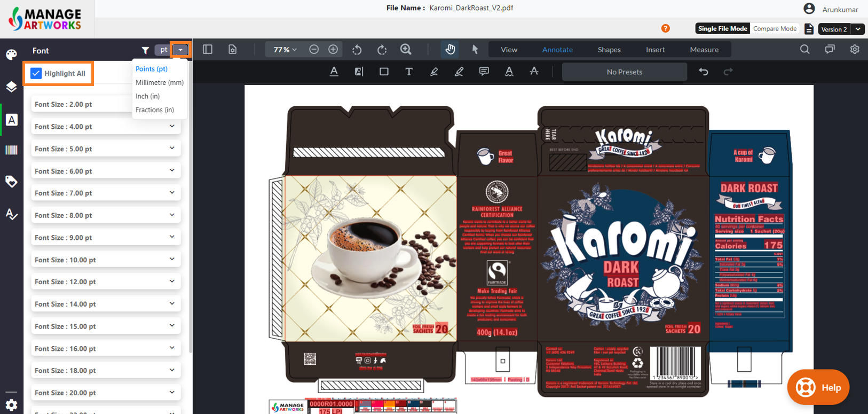Select the arrow pointer tool
Viewport: 868px width, 414px height.
[475, 50]
